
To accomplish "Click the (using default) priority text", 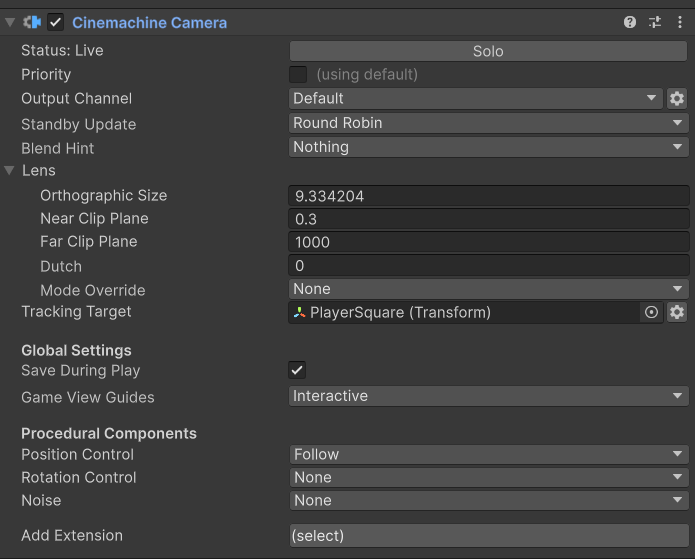I will coord(367,74).
